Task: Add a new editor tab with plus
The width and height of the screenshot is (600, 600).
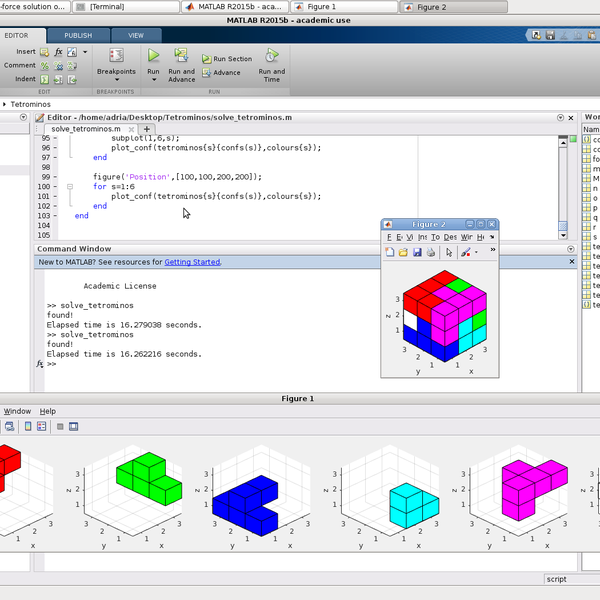Action: [147, 129]
